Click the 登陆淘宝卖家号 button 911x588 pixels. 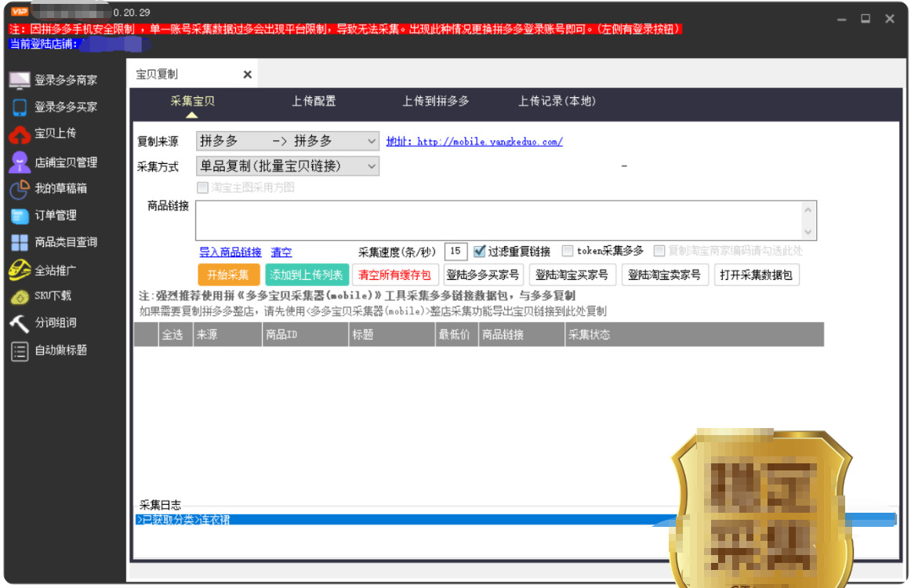point(664,275)
